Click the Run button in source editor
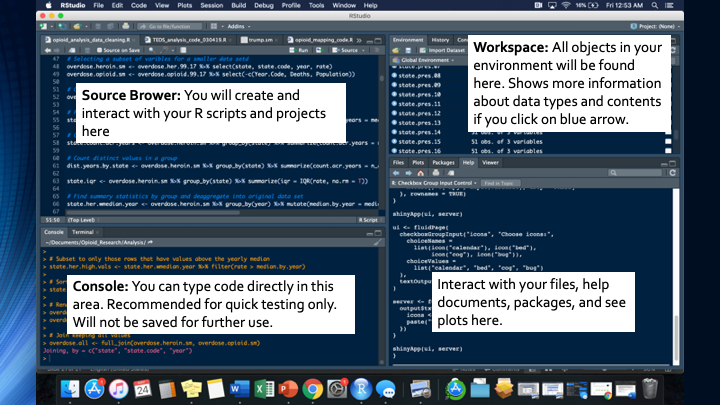Screen dimensions: 720x405 click(301, 49)
